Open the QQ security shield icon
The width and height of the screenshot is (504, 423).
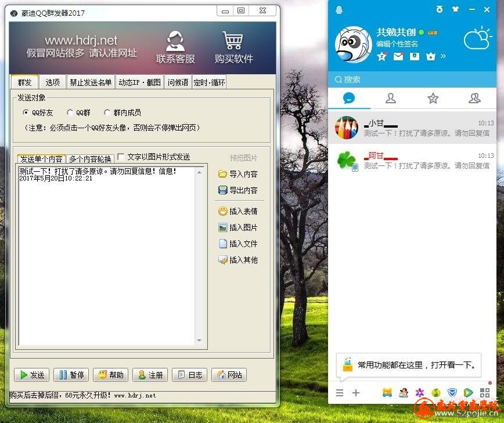pos(452,392)
